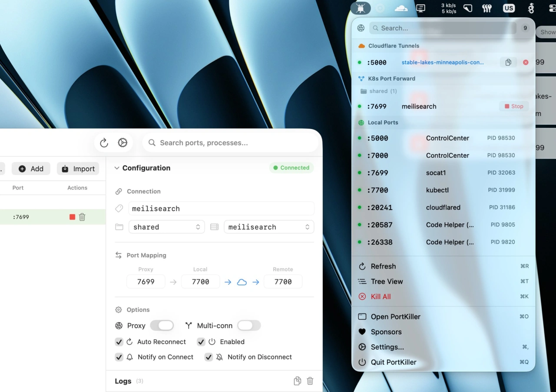Uncheck Notify on Disconnect checkbox
This screenshot has height=392, width=556.
click(x=208, y=357)
